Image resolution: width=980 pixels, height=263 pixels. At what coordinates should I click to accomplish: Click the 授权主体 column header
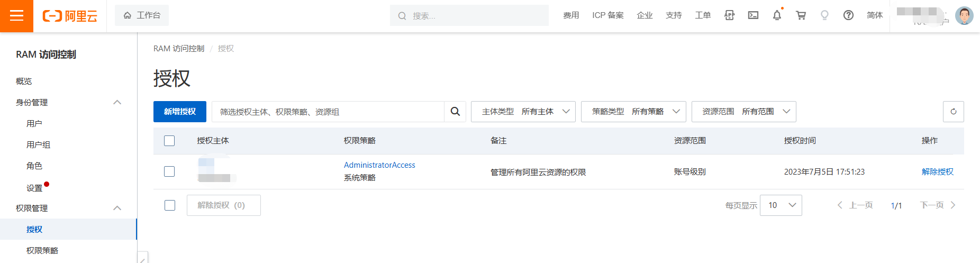coord(213,140)
